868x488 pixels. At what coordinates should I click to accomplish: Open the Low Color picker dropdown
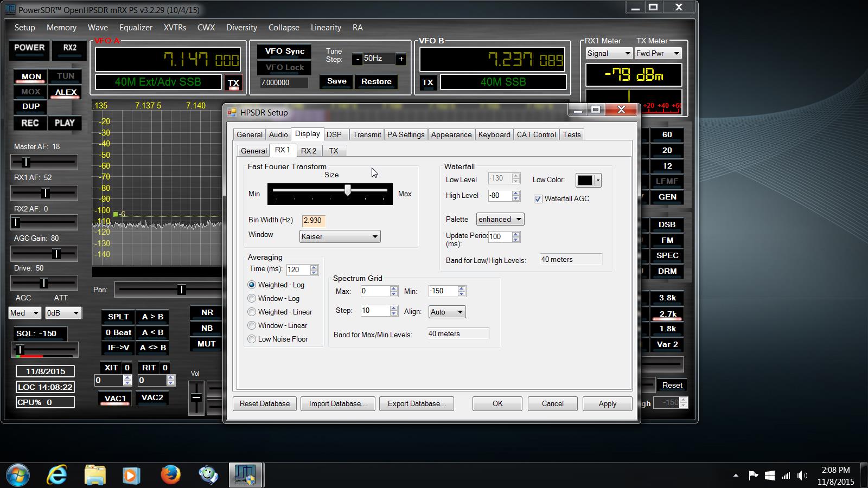click(598, 180)
